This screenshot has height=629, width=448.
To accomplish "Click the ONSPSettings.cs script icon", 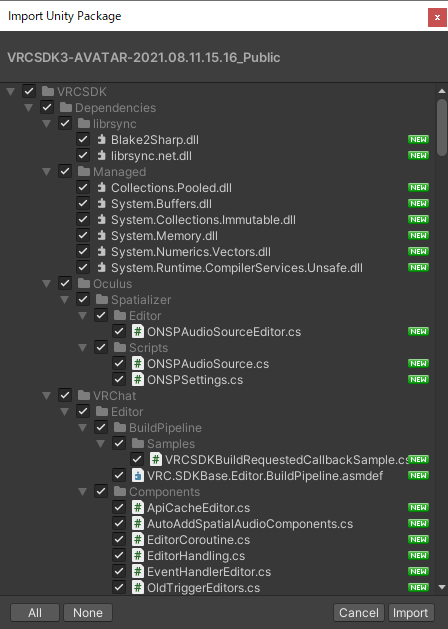I will pyautogui.click(x=138, y=379).
